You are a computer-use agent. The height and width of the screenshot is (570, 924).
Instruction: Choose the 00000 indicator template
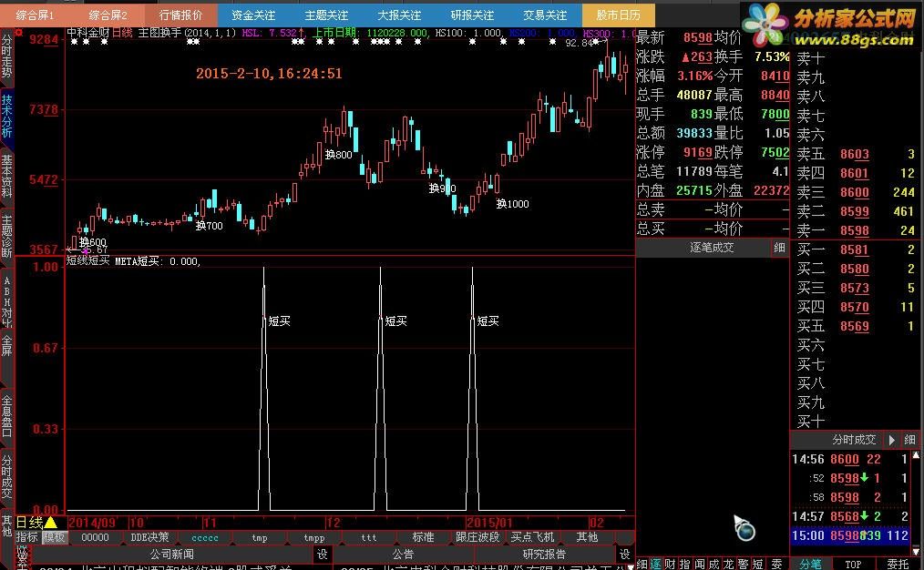click(95, 537)
